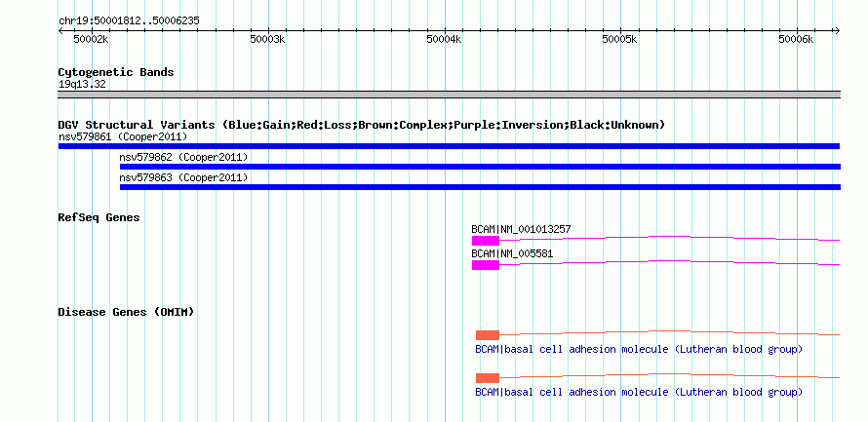Viewport: 868px width, 422px height.
Task: Click the chr19:50001812..50006235 coordinate label
Action: [129, 21]
